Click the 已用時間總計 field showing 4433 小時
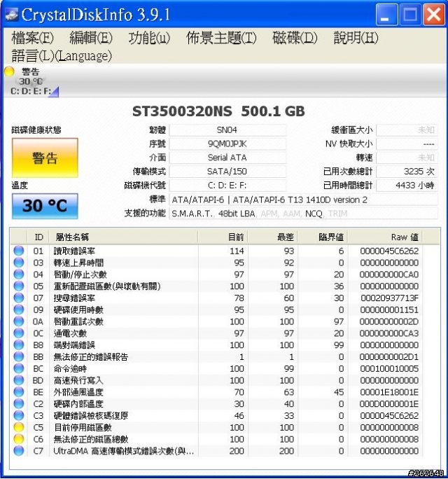This screenshot has width=448, height=479. pyautogui.click(x=407, y=186)
